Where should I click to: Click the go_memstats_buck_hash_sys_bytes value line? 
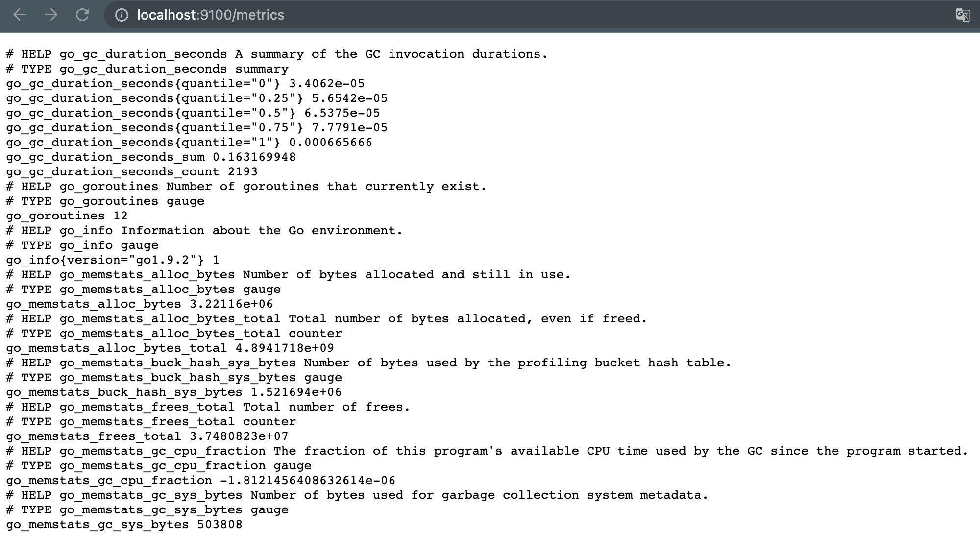click(x=174, y=392)
